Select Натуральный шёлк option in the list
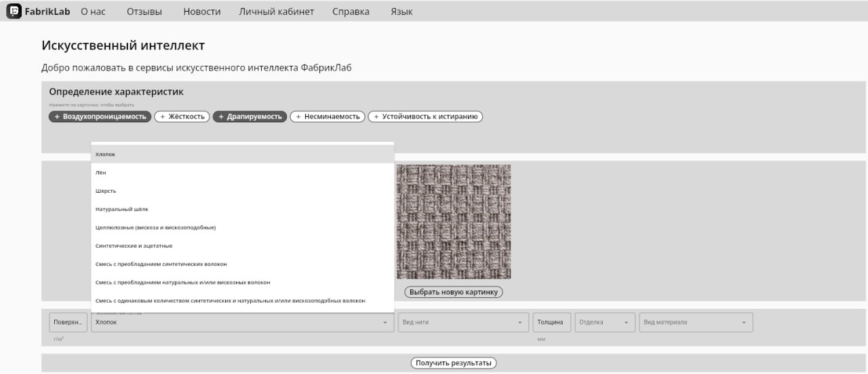 121,210
